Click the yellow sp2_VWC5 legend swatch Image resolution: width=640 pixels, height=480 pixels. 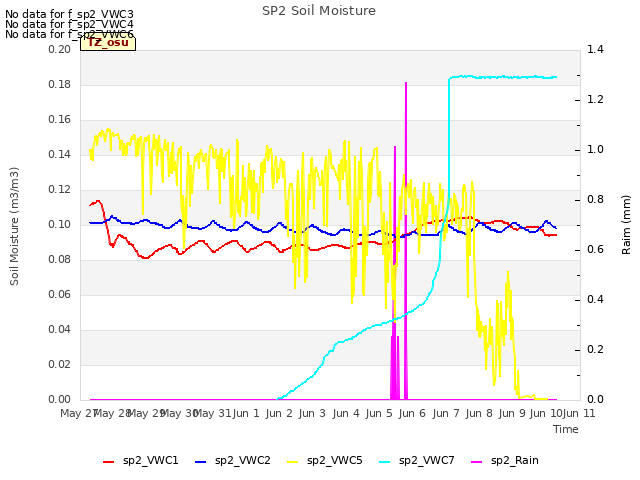(293, 462)
